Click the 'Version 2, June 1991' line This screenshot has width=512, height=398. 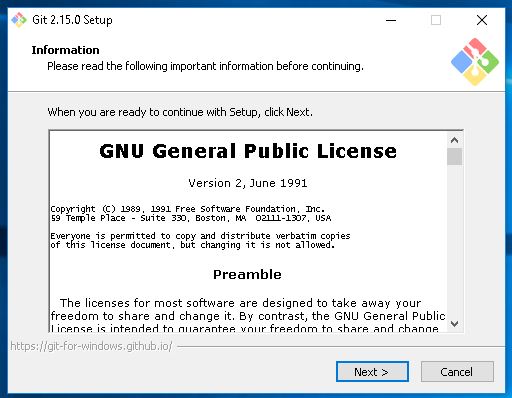[x=248, y=183]
